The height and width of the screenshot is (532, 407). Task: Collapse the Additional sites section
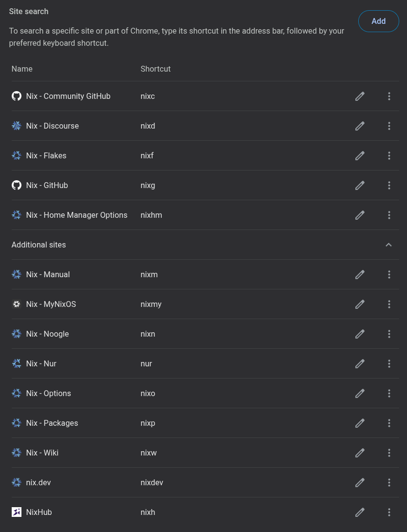(388, 245)
